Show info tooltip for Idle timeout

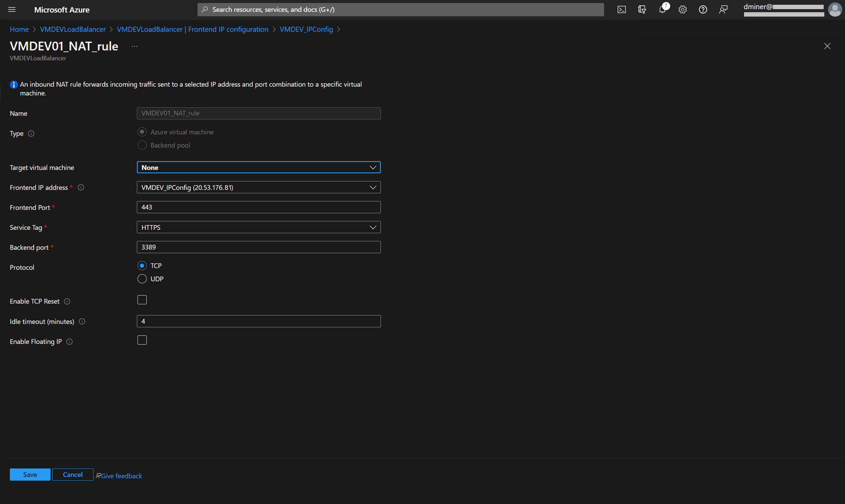[x=82, y=322]
